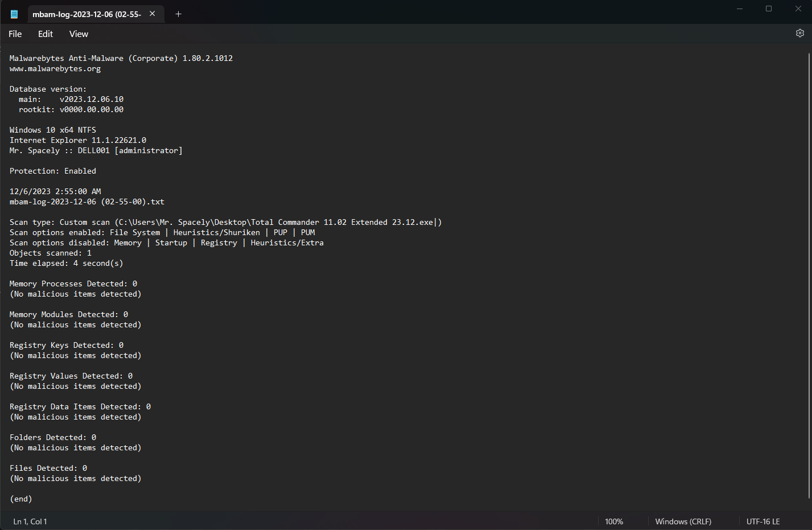Viewport: 812px width, 530px height.
Task: Add a new tab with plus button
Action: click(x=178, y=14)
